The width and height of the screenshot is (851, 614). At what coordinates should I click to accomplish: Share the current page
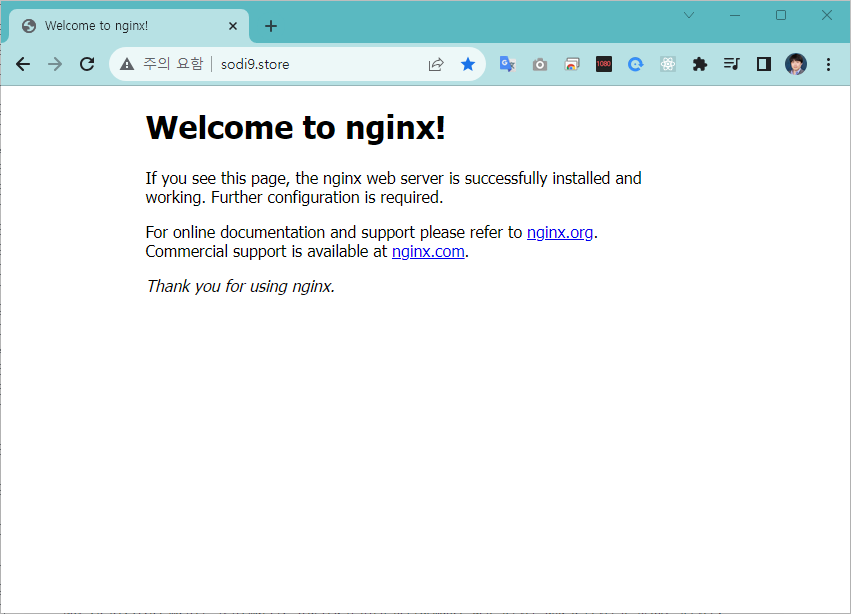436,63
